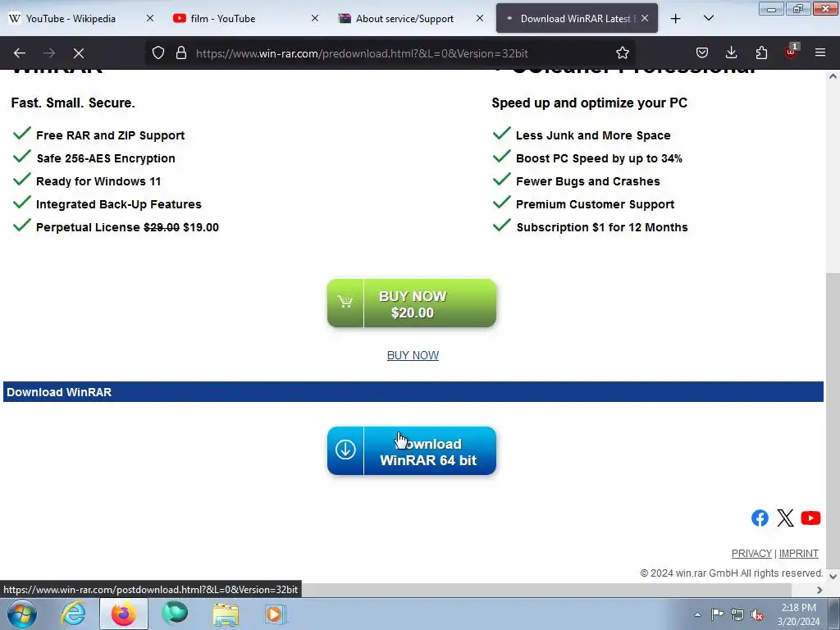Click 'Integrated Back-Up Features' text
840x630 pixels.
pyautogui.click(x=119, y=204)
